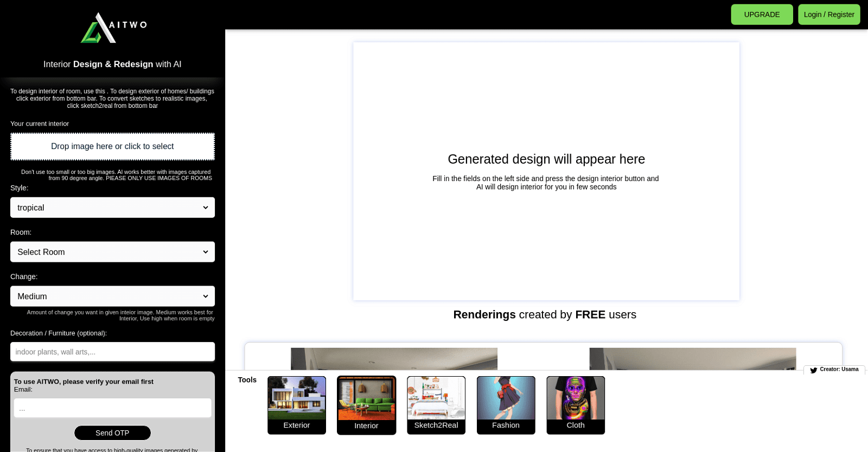Click the AITWO logo

click(x=113, y=28)
